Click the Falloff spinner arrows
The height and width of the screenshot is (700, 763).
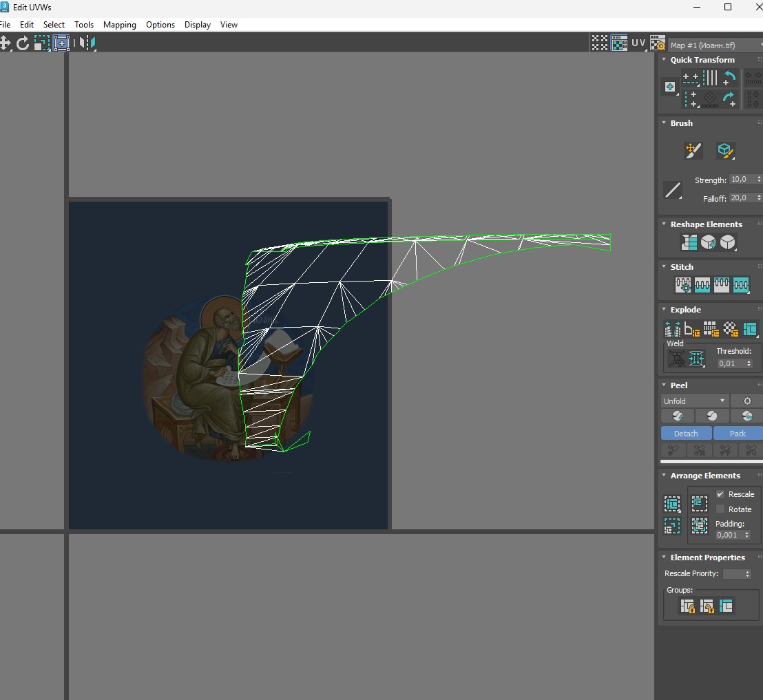click(x=759, y=198)
